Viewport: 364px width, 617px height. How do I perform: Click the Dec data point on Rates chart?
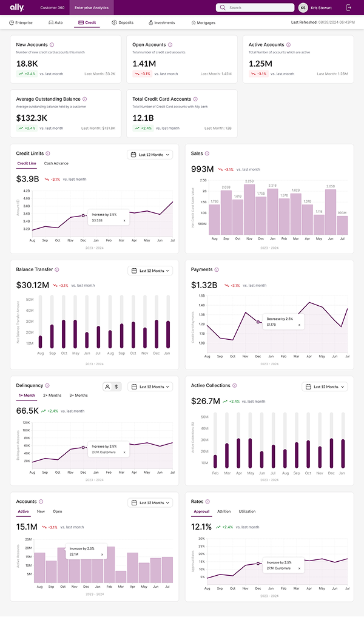point(258,564)
